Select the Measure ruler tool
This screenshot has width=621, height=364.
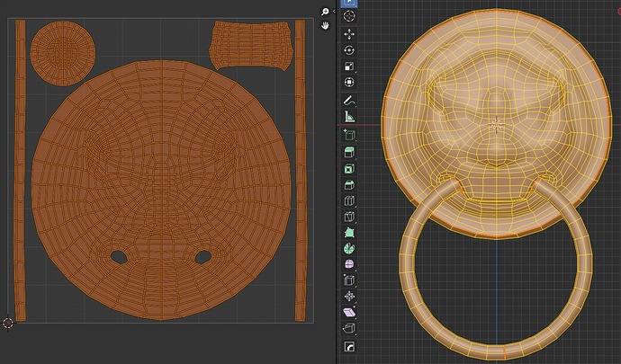click(x=349, y=117)
